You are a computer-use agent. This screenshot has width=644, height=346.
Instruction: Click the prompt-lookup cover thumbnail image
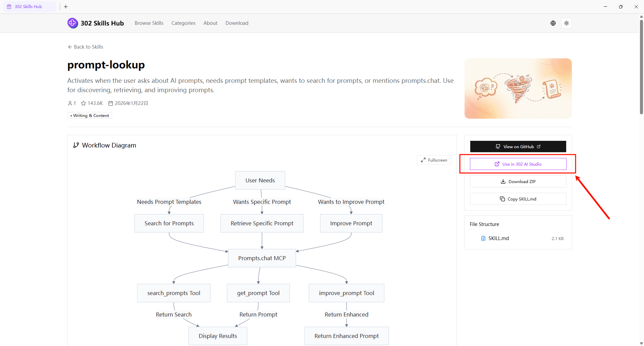518,89
